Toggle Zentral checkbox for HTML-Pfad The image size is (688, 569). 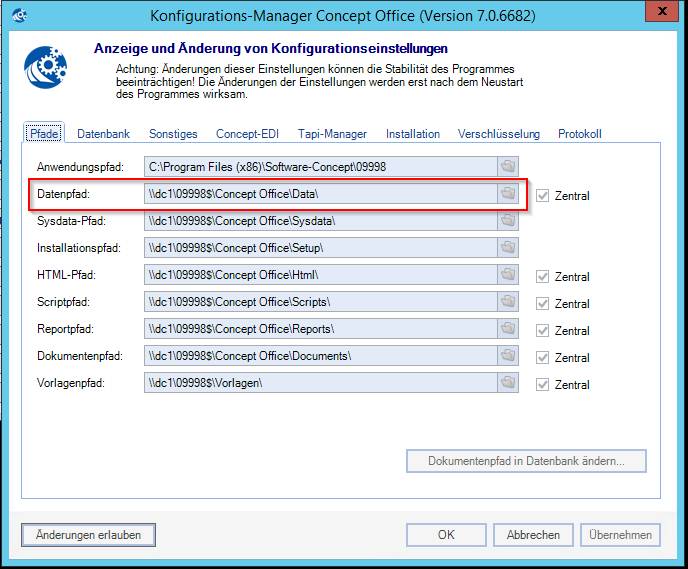point(542,277)
